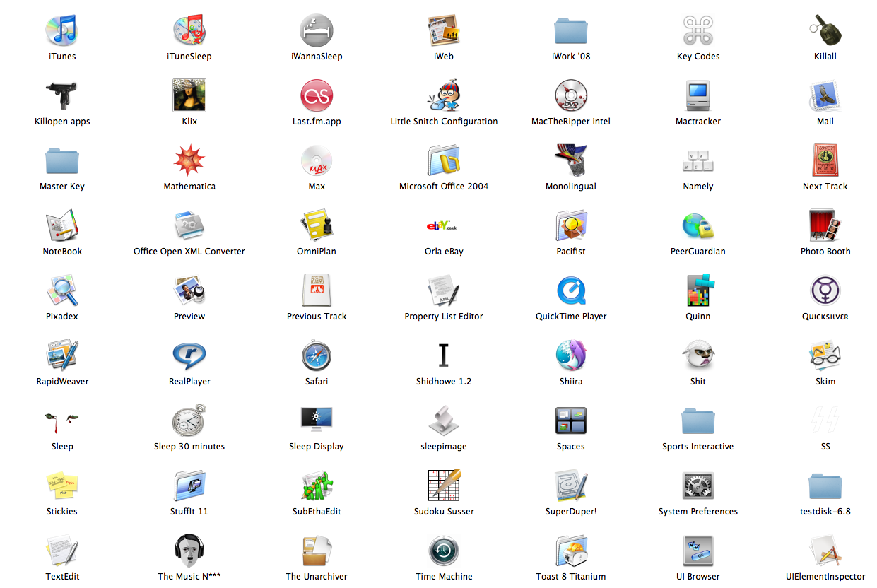This screenshot has height=588, width=877.
Task: Open the Master Key folder
Action: [x=62, y=160]
